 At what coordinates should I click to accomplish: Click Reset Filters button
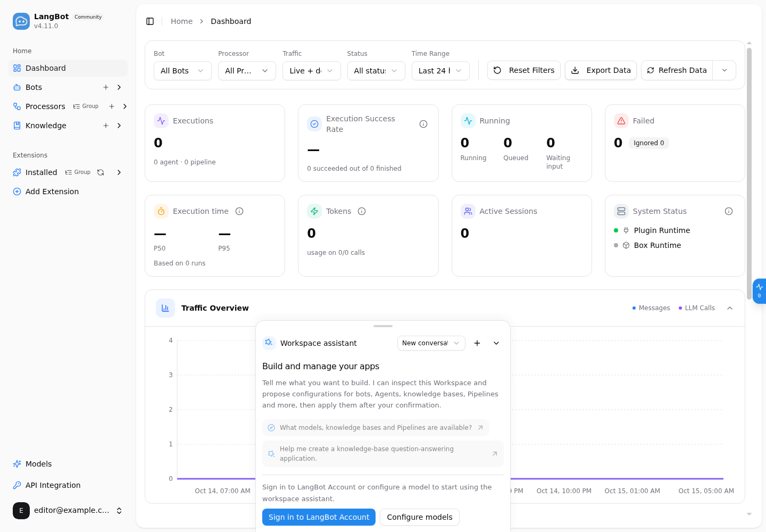pos(524,70)
